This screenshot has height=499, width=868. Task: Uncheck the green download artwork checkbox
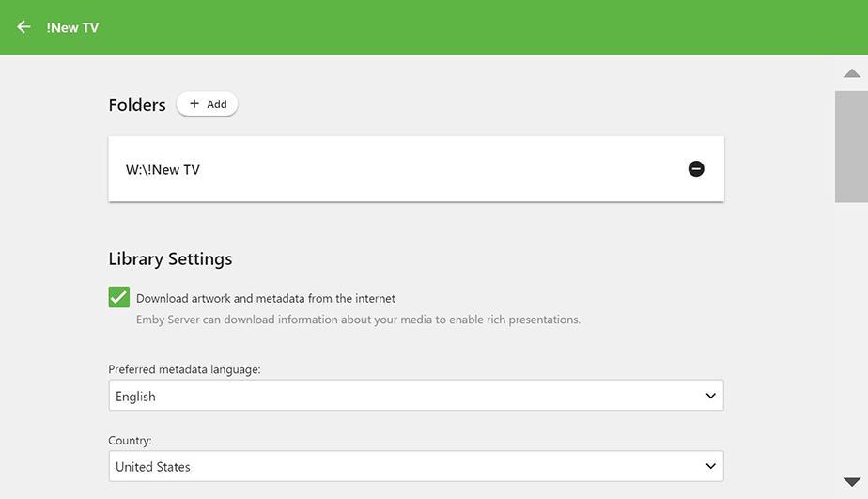click(x=118, y=298)
